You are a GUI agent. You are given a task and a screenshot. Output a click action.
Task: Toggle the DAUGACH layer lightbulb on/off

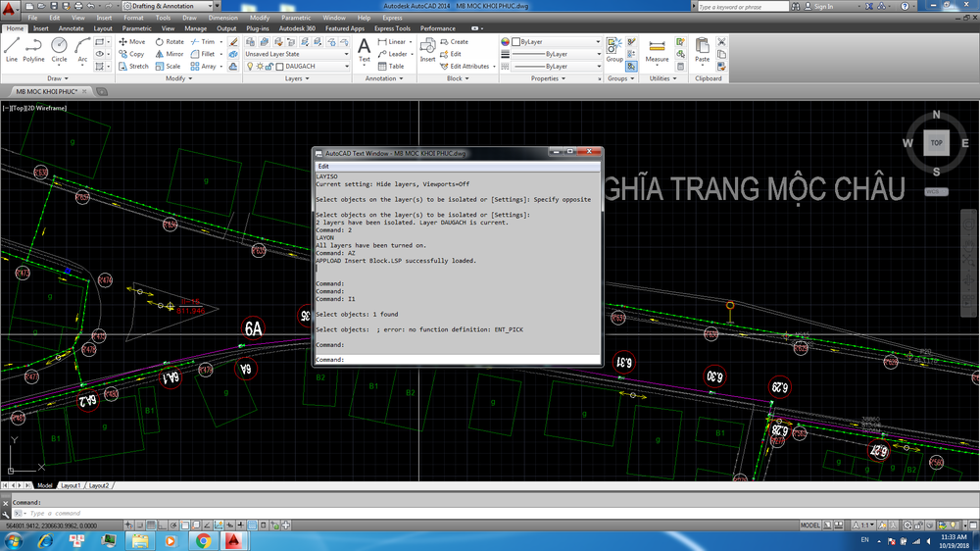pos(250,67)
